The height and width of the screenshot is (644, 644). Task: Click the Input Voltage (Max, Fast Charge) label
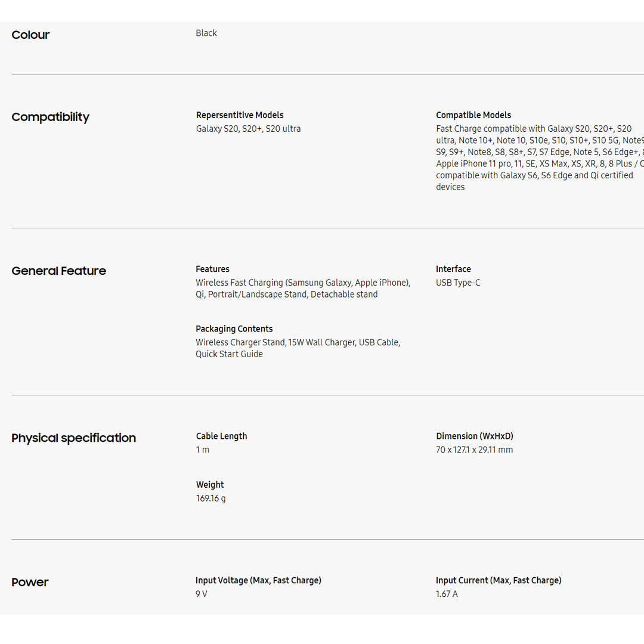(258, 580)
